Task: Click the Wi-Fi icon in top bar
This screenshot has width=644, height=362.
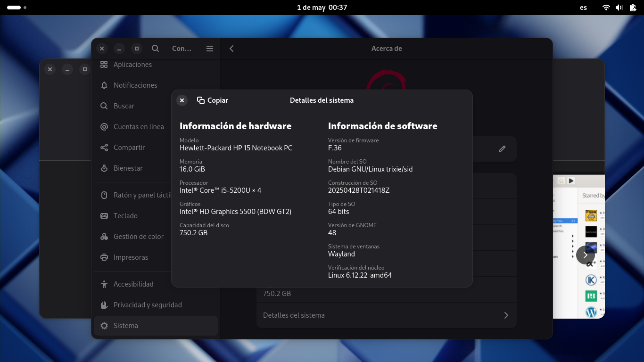Action: pyautogui.click(x=606, y=8)
